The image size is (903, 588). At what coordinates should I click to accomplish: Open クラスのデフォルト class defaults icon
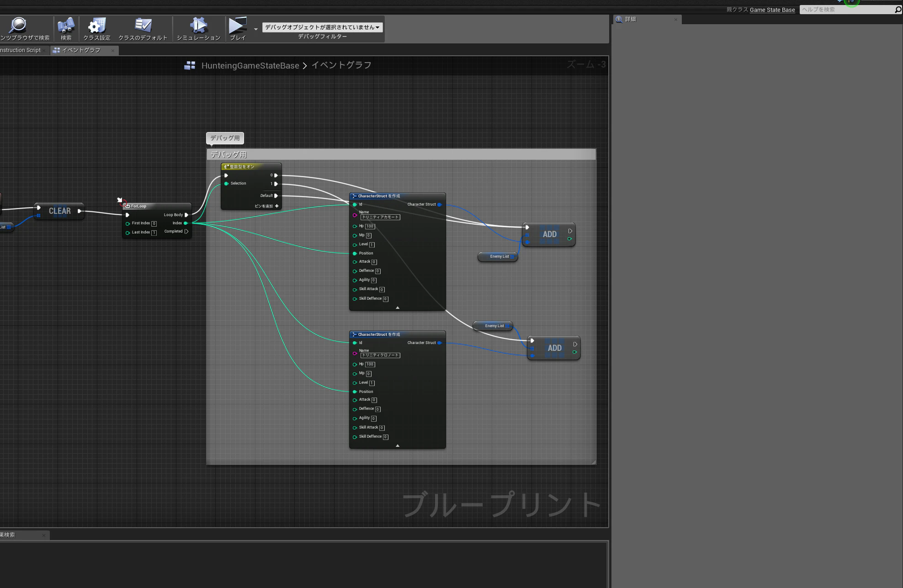tap(143, 25)
